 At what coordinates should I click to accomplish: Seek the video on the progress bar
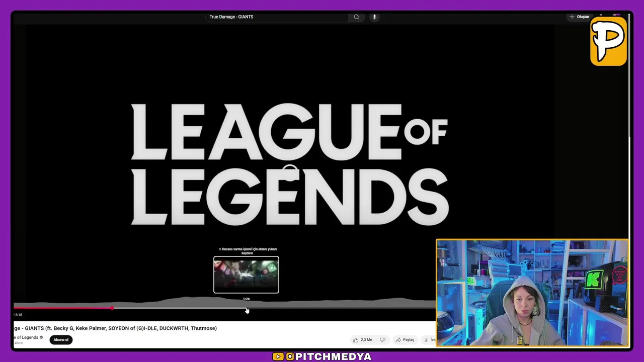224,308
